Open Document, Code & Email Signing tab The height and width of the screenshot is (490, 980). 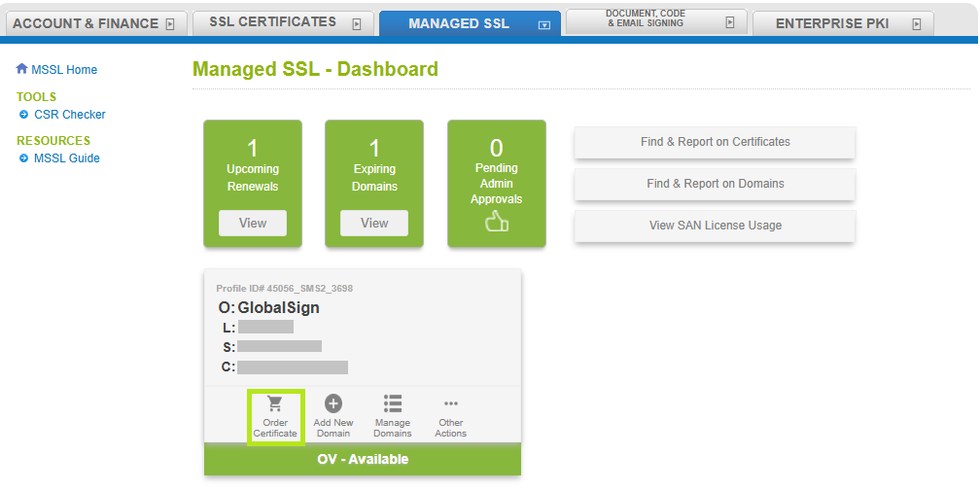click(656, 21)
